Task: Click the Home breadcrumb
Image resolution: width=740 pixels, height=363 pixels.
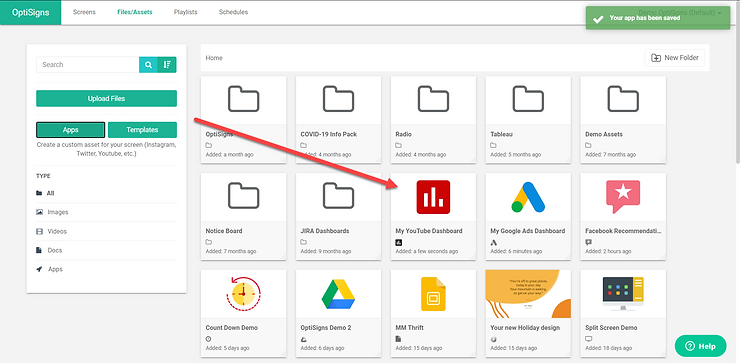Action: pos(214,58)
